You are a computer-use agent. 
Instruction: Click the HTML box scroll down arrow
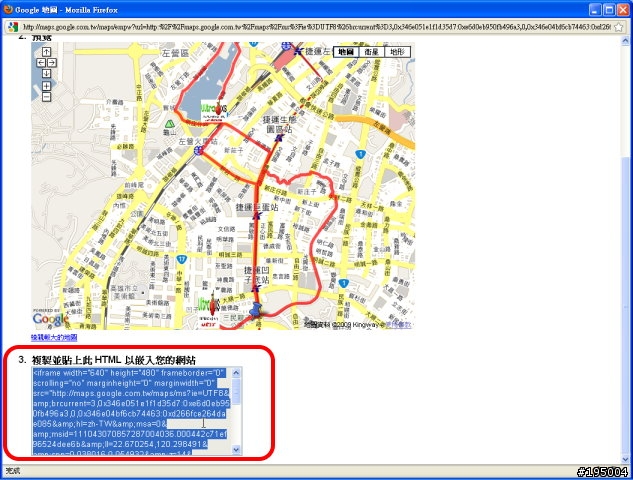[x=237, y=449]
